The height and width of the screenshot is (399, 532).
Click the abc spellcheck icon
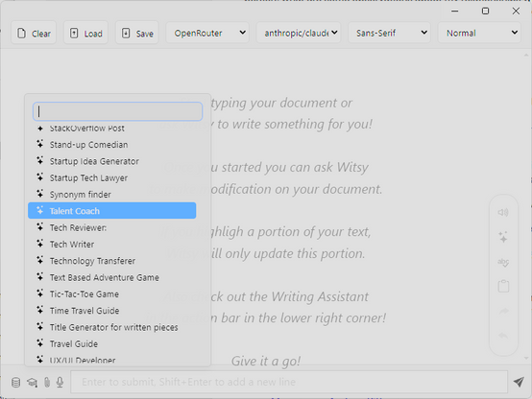[x=503, y=262]
